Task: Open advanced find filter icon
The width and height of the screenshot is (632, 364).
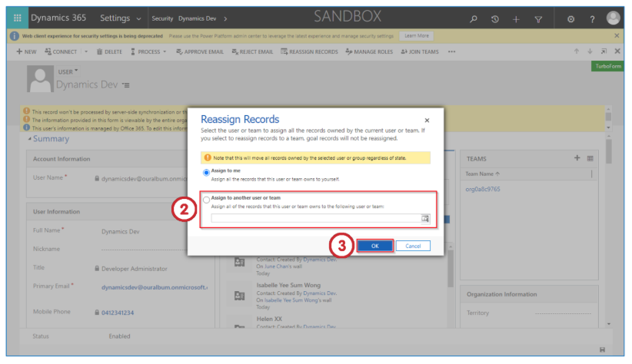Action: [538, 18]
